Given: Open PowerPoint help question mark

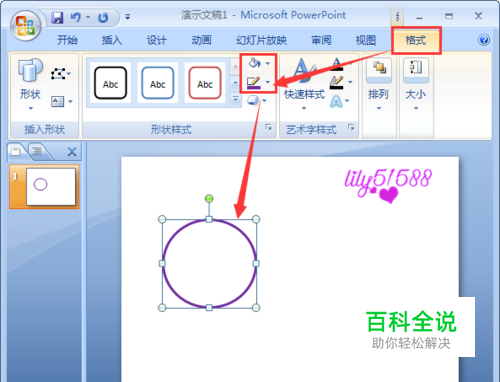Looking at the screenshot, I should (484, 40).
